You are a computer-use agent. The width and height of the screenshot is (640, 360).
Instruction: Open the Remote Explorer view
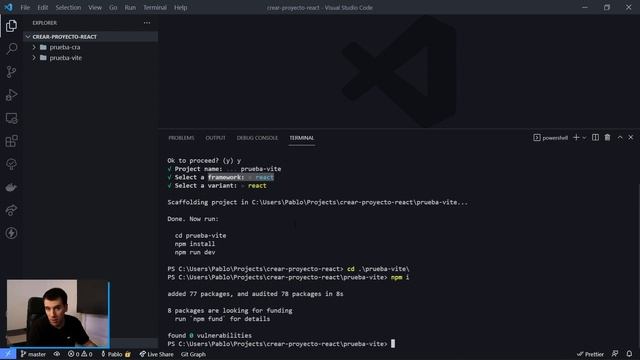pyautogui.click(x=11, y=118)
